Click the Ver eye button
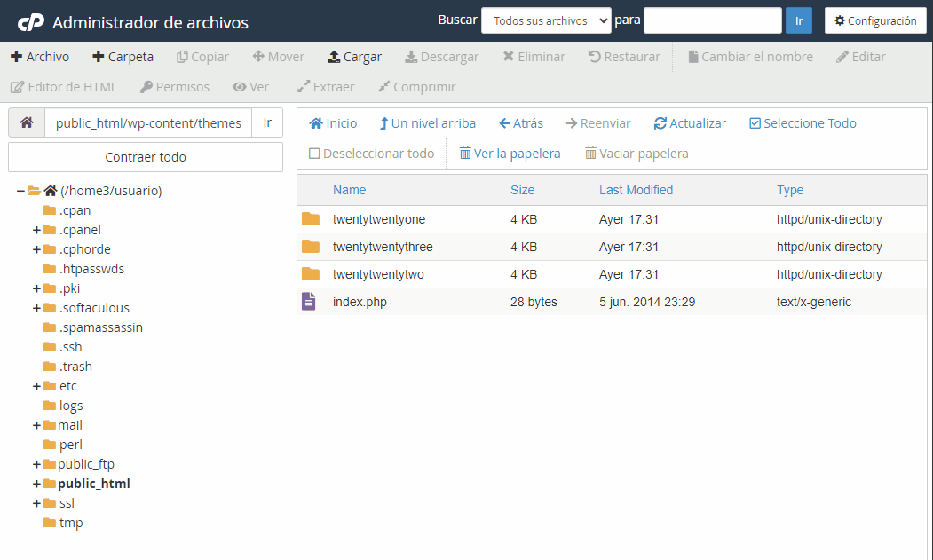The height and width of the screenshot is (560, 933). coord(250,87)
